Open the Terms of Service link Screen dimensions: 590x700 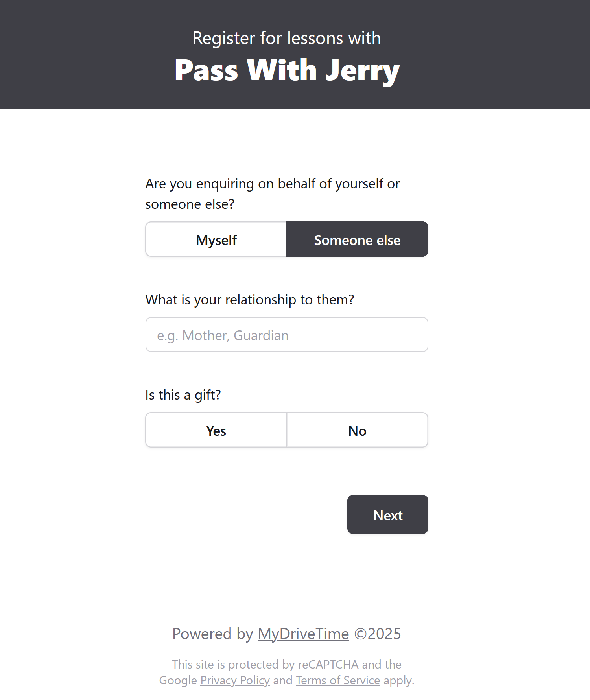tap(338, 680)
